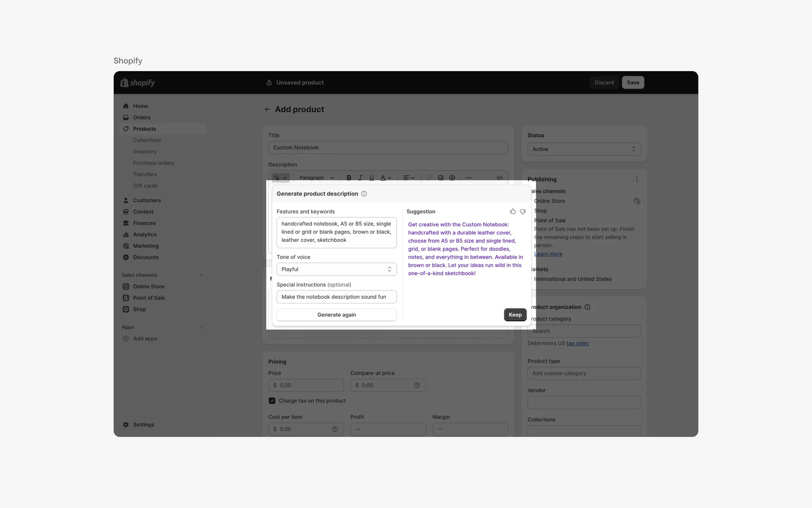Keep the generated product description
The image size is (812, 508).
(515, 315)
